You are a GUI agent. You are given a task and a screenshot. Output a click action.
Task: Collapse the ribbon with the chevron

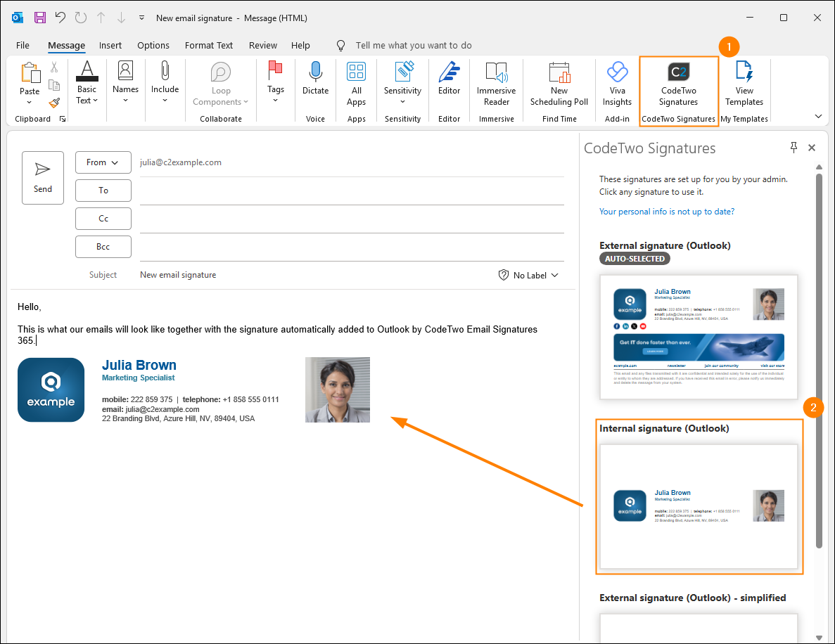(x=818, y=116)
